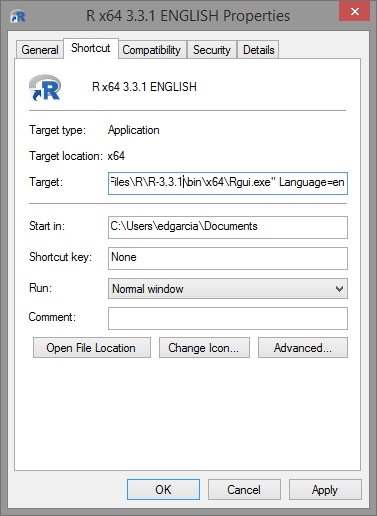Click the window title 'R x64 3.3.1 ENGLISH Properties'

[x=188, y=16]
